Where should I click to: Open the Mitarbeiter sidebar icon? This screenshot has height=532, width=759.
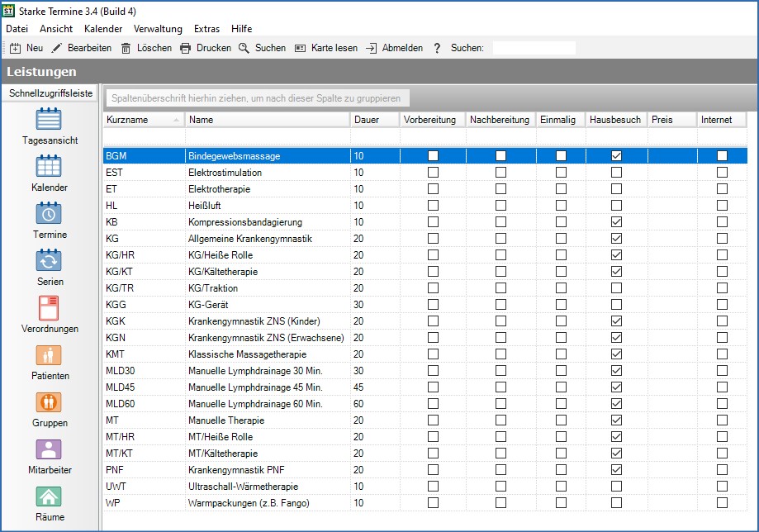[50, 449]
